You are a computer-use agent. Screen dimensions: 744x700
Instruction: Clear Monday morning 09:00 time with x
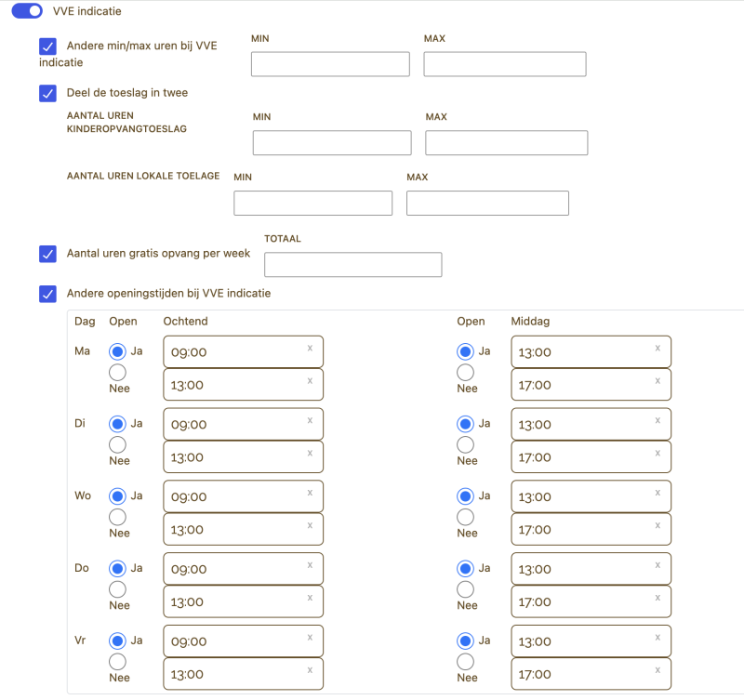(310, 348)
